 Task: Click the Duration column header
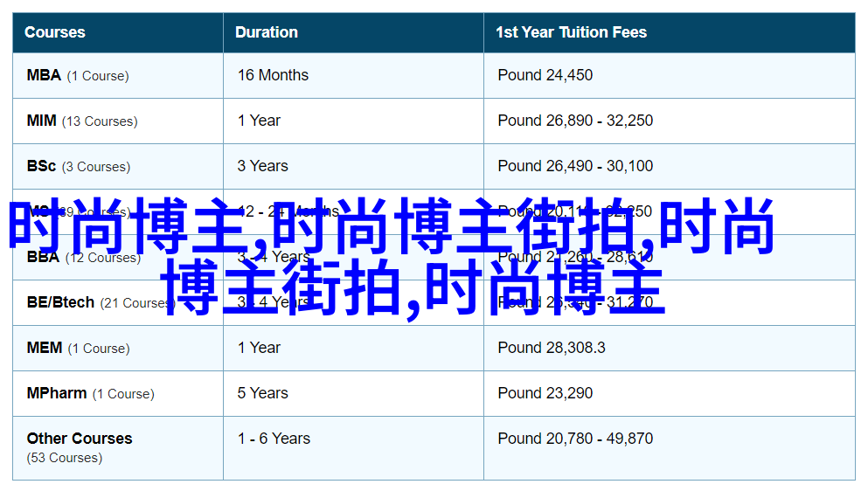pos(267,32)
